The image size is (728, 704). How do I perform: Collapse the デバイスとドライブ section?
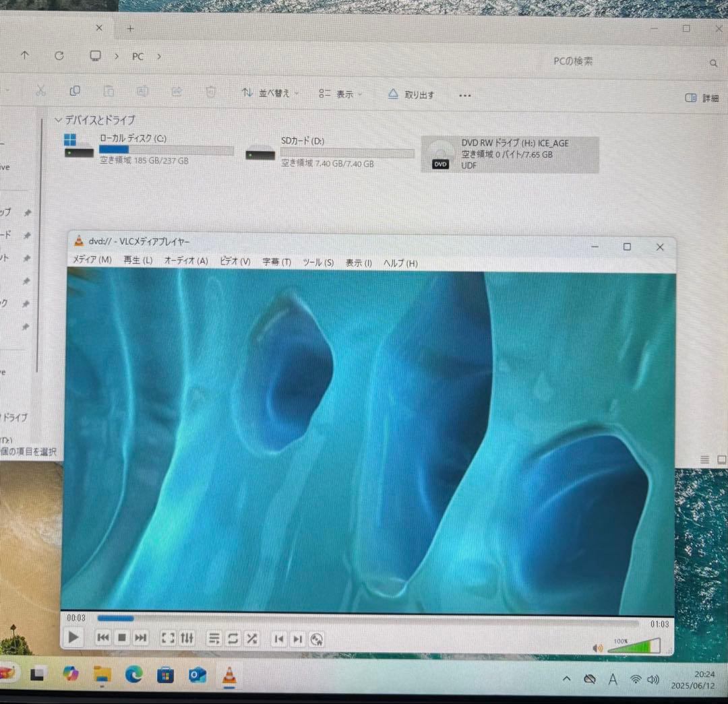[x=59, y=120]
